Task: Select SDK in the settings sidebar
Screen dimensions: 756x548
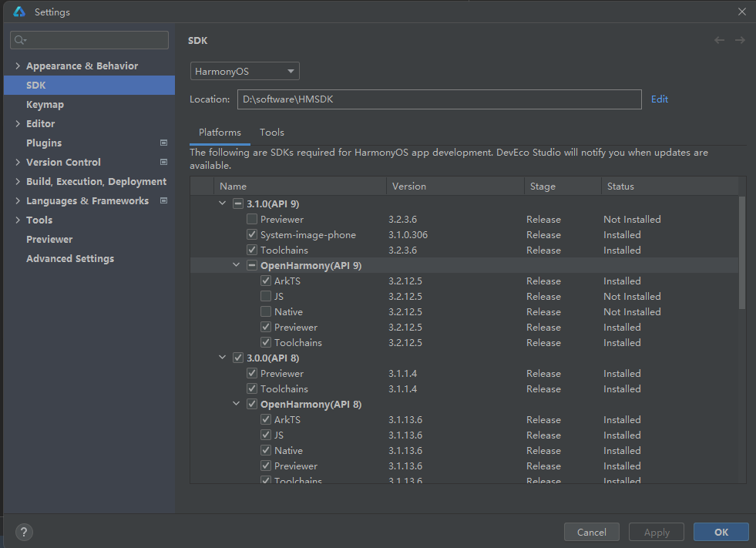Action: click(x=89, y=85)
